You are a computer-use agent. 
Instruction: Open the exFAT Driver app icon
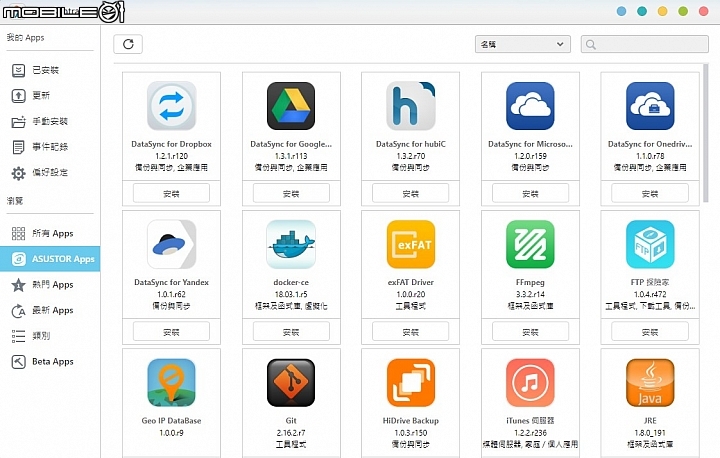click(411, 244)
